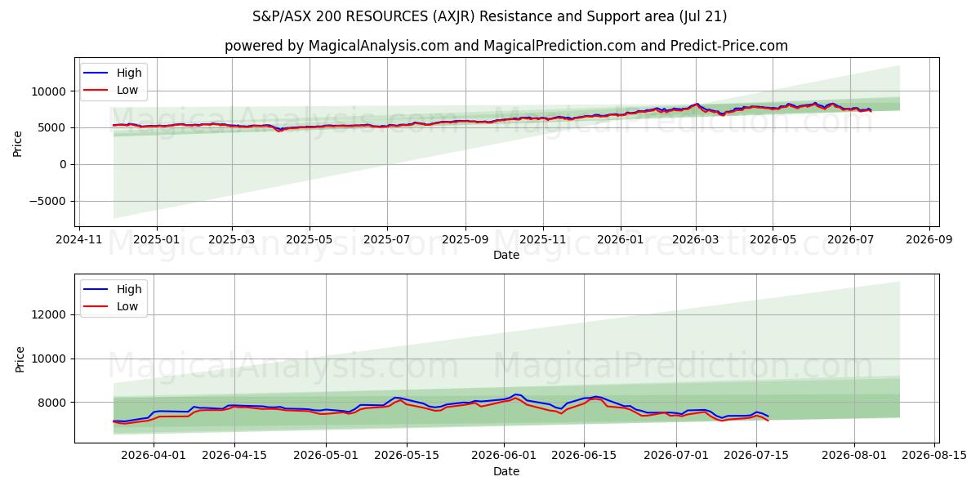Select the 2026-08-01 x-axis tick label

point(854,457)
